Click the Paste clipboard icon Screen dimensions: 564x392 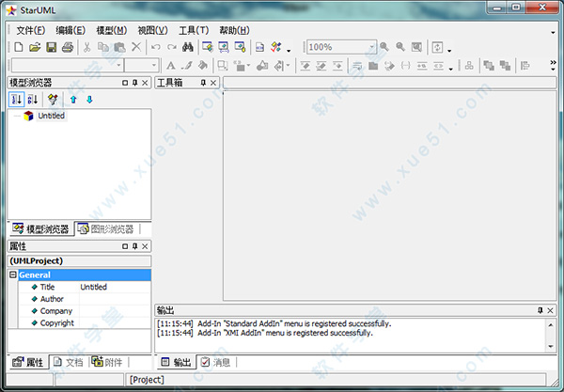pos(119,47)
